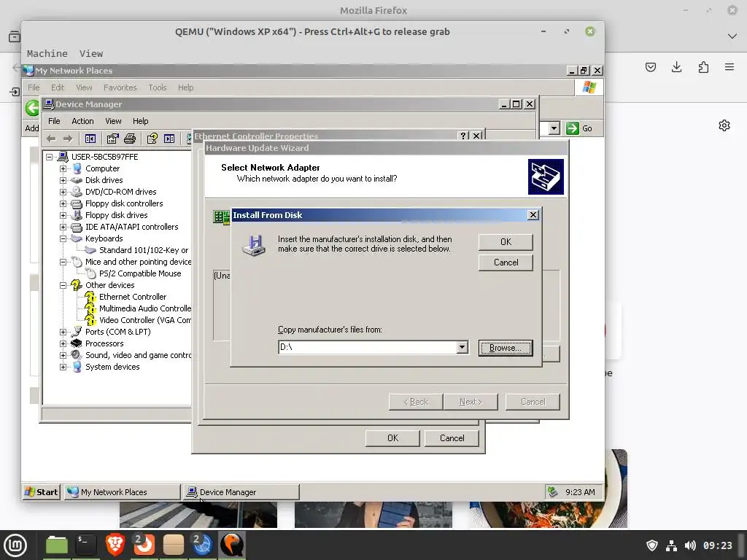The height and width of the screenshot is (560, 747).
Task: Switch to Device Manager taskbar button
Action: [x=241, y=492]
